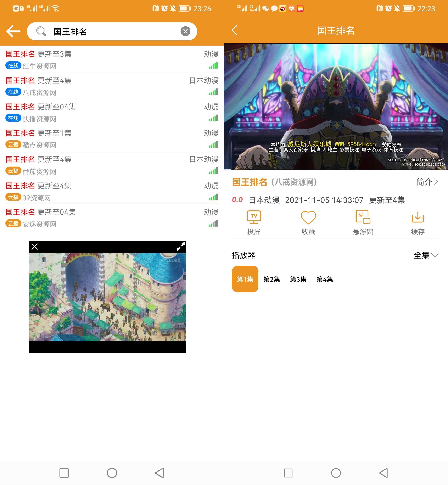Tap the 国王排名 (八戒资源网) title
Screen dimensions: 448x485
pyautogui.click(x=274, y=182)
